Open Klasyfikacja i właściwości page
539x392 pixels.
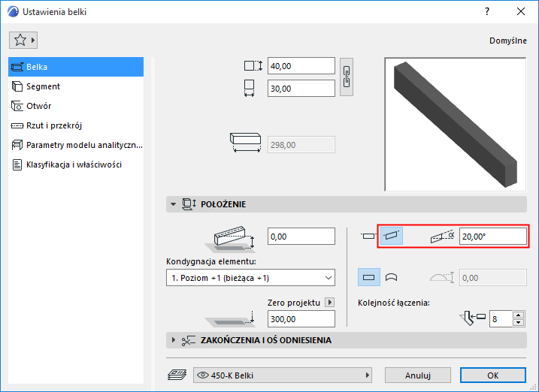pyautogui.click(x=76, y=164)
